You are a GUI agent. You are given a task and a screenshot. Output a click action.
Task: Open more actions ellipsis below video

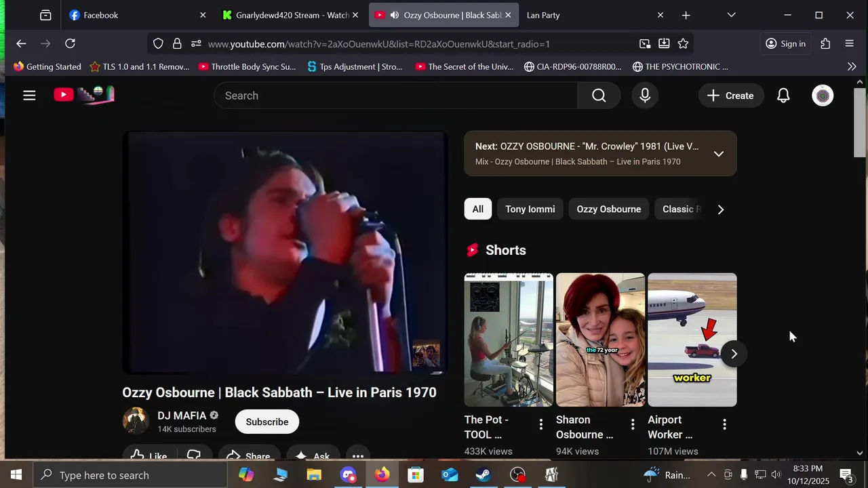click(358, 453)
